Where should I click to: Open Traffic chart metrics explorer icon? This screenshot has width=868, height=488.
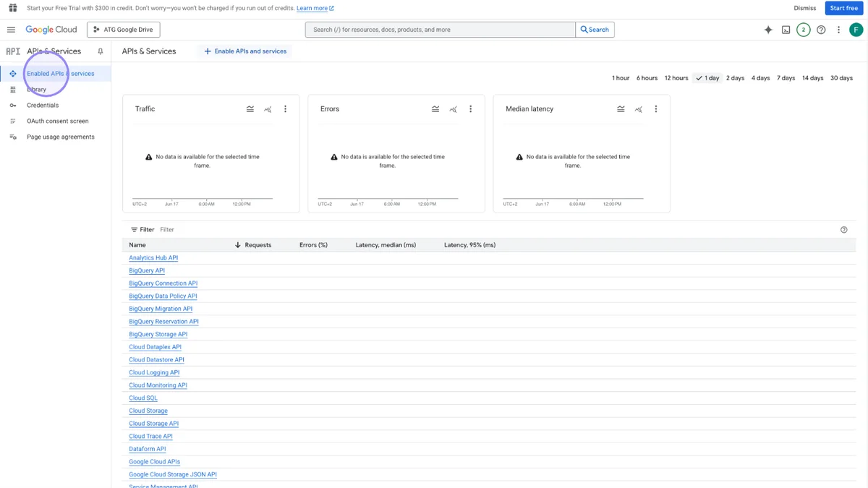pos(268,109)
